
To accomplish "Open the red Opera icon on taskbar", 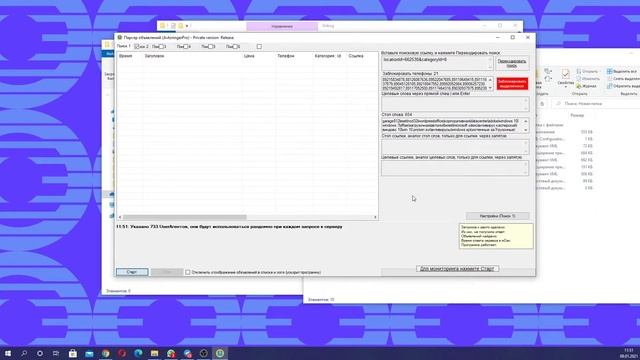I will click(122, 353).
